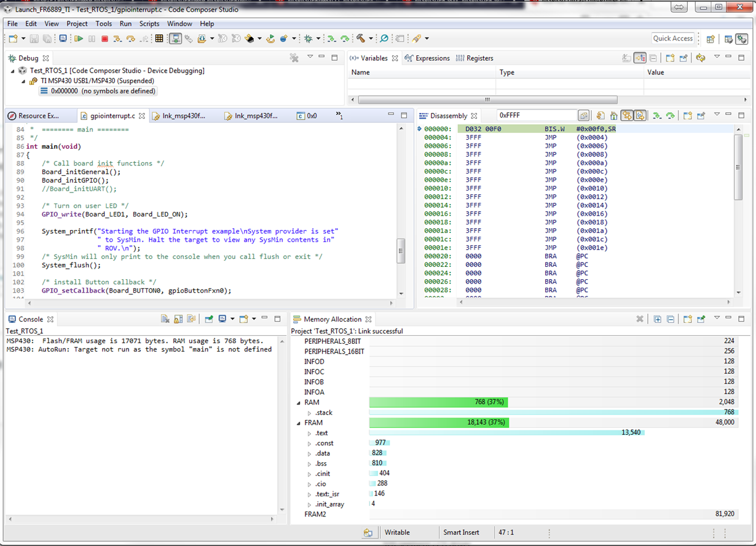Open the Scripts menu
Screen dimensions: 756x546
149,23
